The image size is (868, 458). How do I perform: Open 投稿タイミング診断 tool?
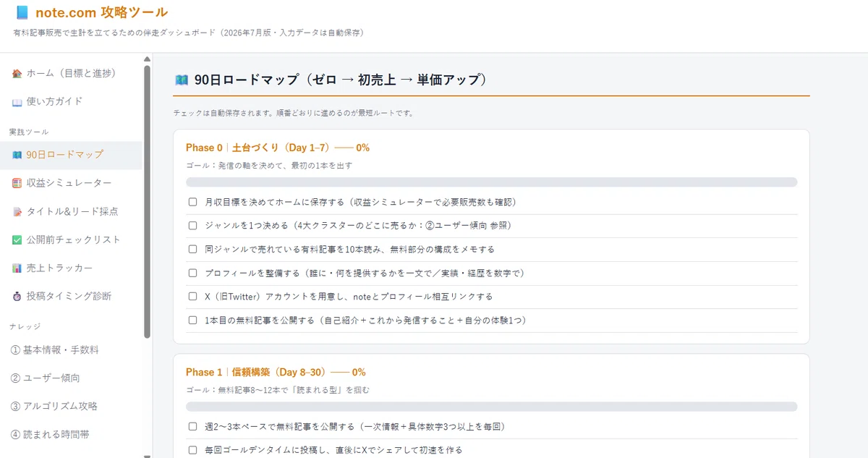[x=71, y=297]
